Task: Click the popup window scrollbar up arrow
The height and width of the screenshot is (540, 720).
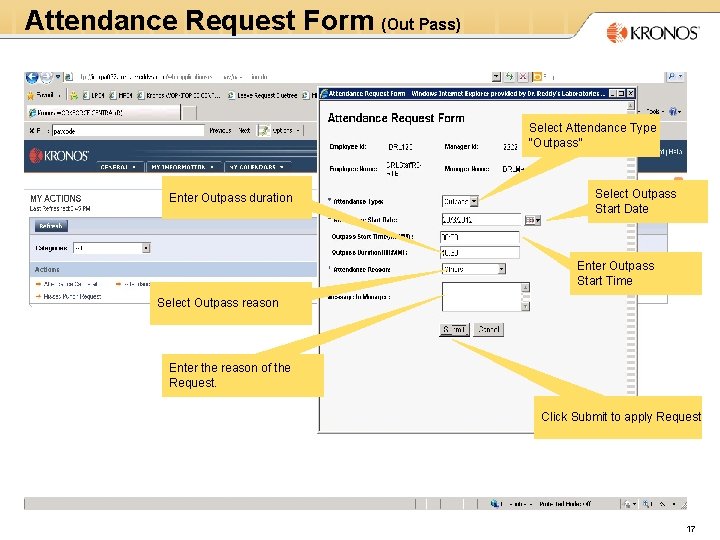Action: point(631,106)
